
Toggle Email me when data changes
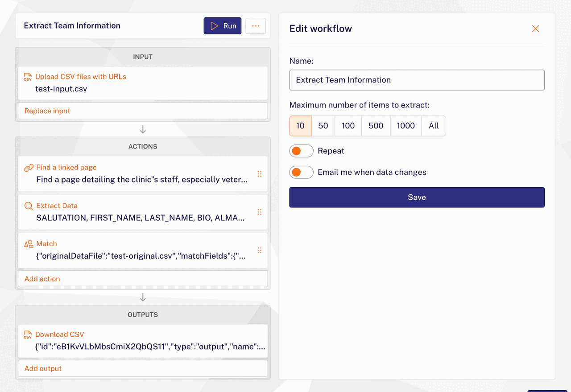[x=301, y=172]
